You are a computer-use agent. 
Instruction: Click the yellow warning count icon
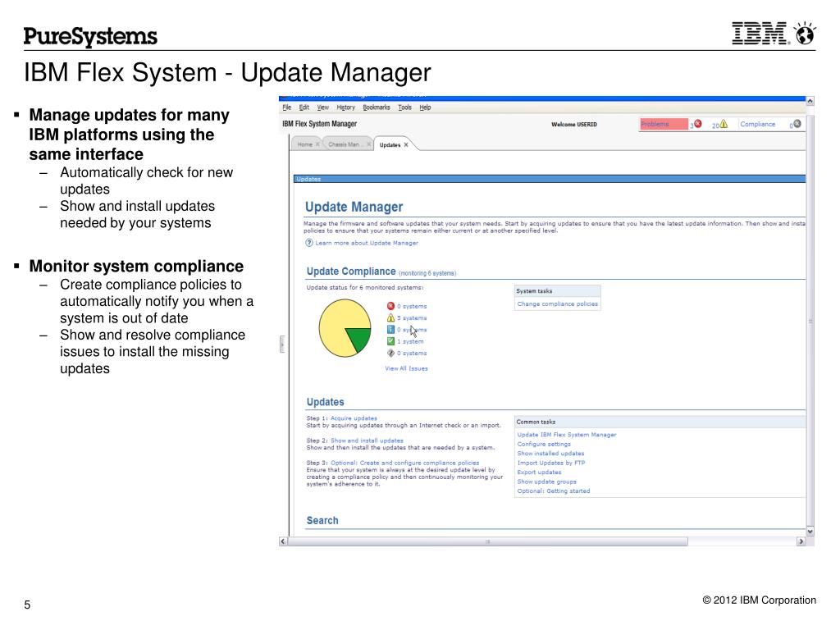724,124
